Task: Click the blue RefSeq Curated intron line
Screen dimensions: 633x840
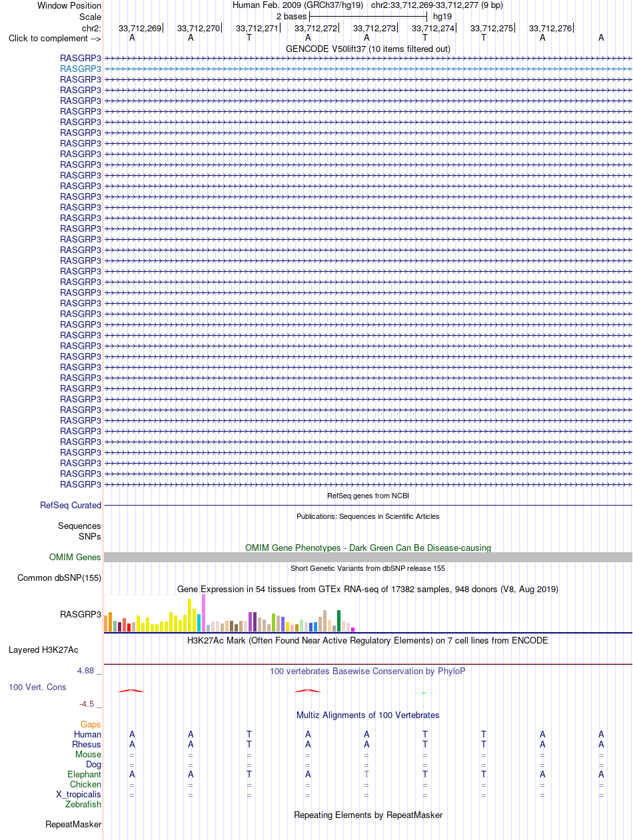Action: [368, 506]
